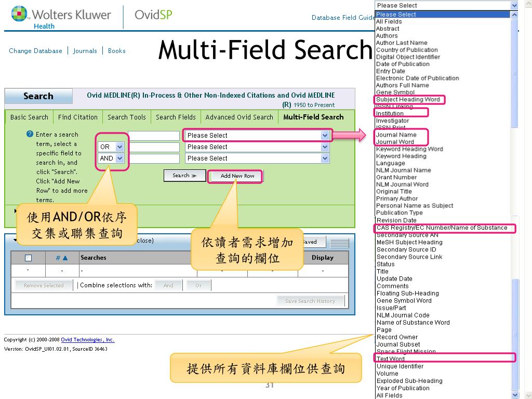Open the Search Tools tab
The height and width of the screenshot is (399, 532).
127,117
